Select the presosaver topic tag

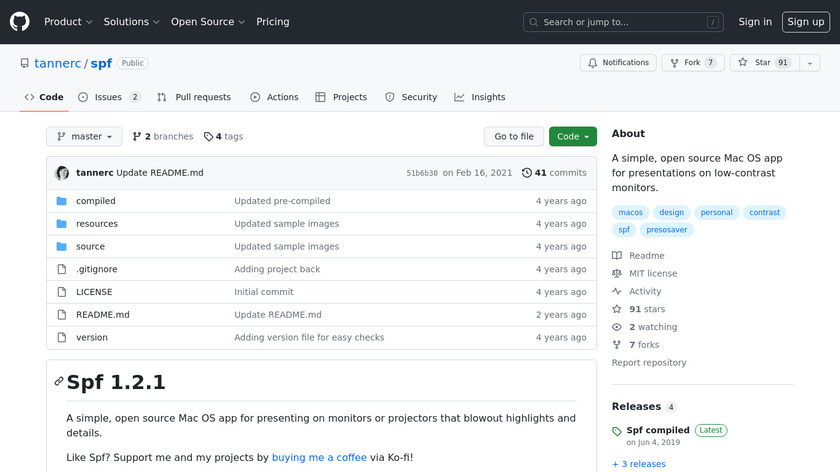(x=666, y=230)
